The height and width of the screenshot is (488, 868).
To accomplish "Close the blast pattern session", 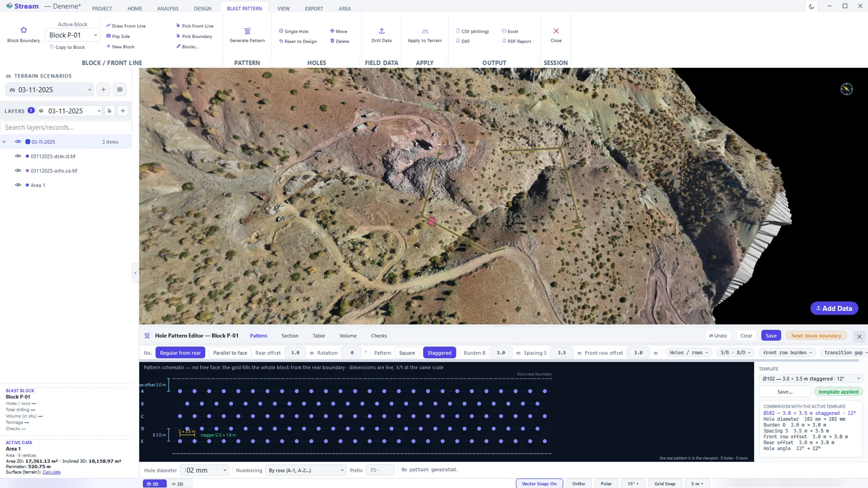I will point(556,35).
